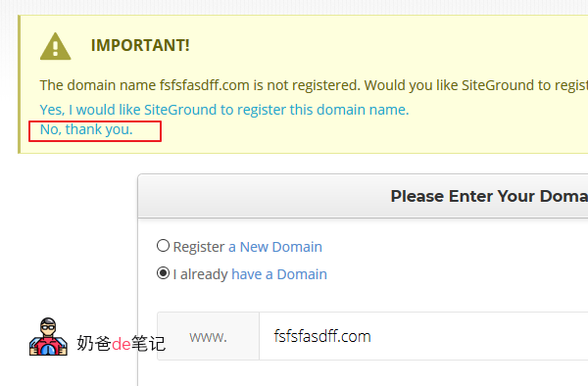Click the red "de" in the watermark

click(122, 344)
